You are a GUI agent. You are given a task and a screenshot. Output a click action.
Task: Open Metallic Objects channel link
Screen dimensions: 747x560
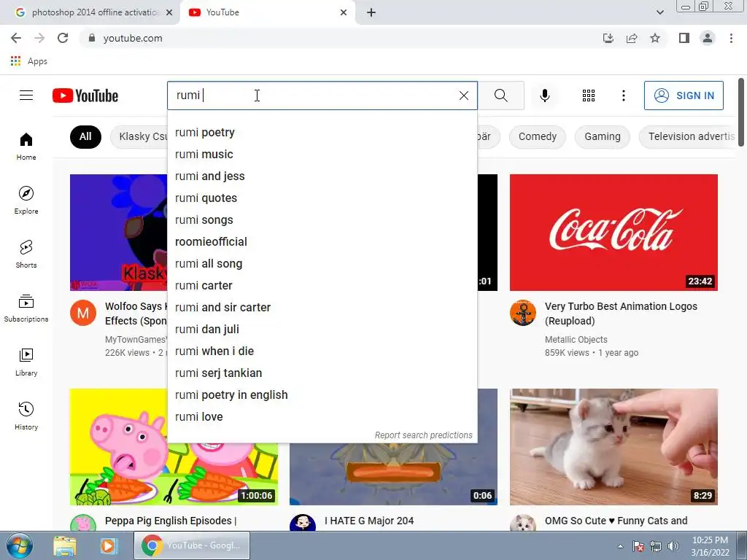point(576,340)
